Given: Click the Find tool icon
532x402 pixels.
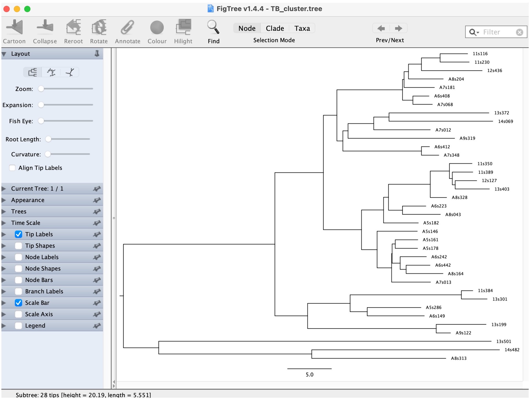Looking at the screenshot, I should point(213,28).
